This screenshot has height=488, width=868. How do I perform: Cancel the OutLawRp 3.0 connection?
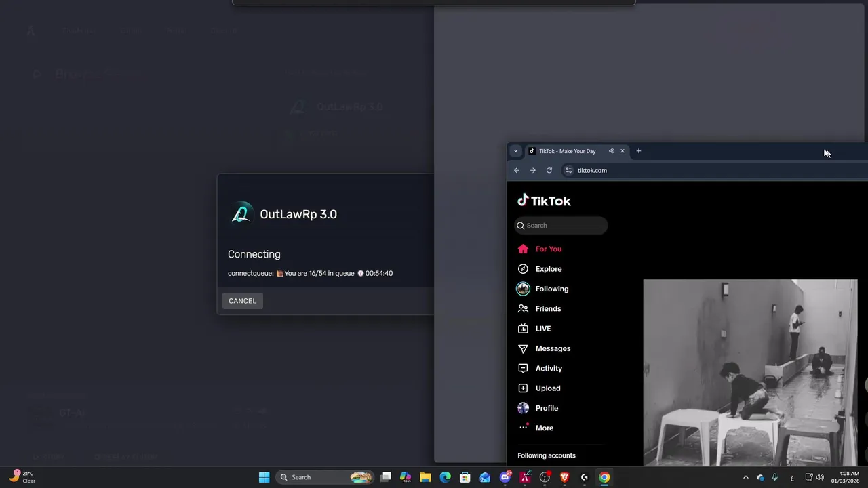pos(242,301)
